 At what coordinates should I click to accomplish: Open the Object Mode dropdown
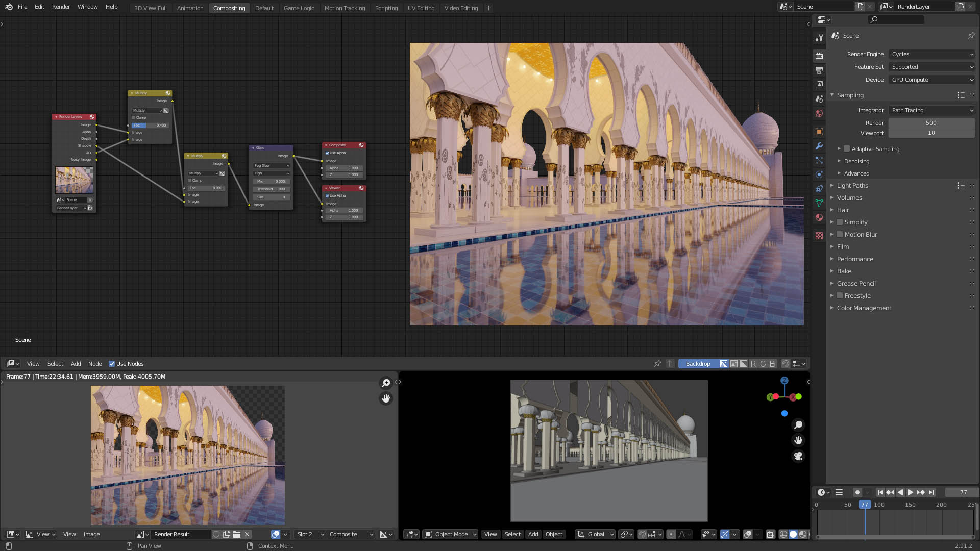click(450, 534)
